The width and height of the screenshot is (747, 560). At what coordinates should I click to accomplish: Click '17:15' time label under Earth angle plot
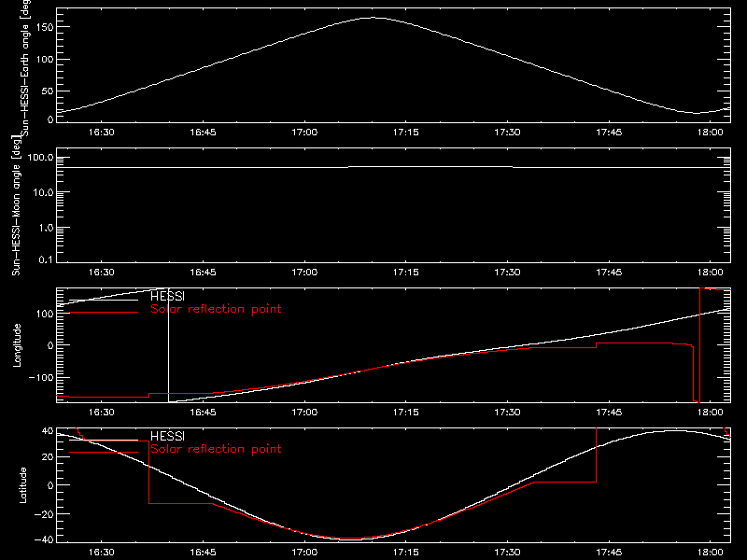click(x=406, y=133)
